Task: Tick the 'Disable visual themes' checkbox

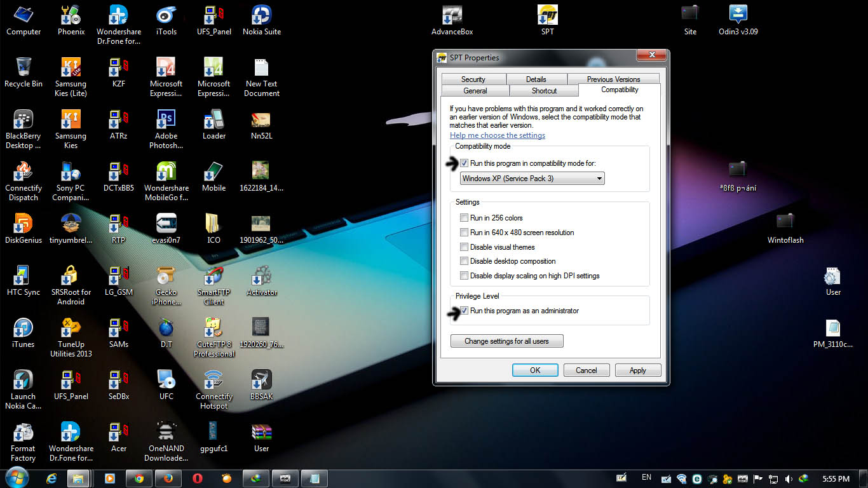Action: [465, 247]
